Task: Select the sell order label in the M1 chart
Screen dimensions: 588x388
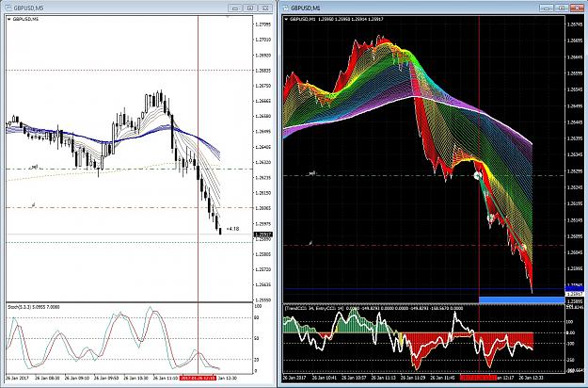Action: coord(311,173)
